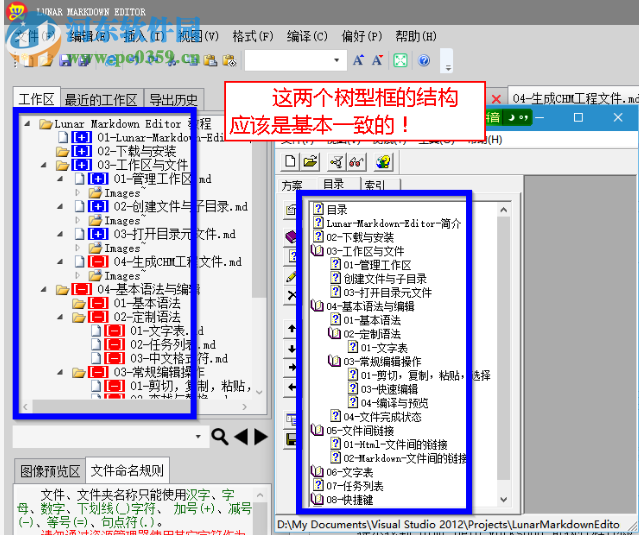
Task: Collapse the 01-管理工作区.md node
Action: 60,178
